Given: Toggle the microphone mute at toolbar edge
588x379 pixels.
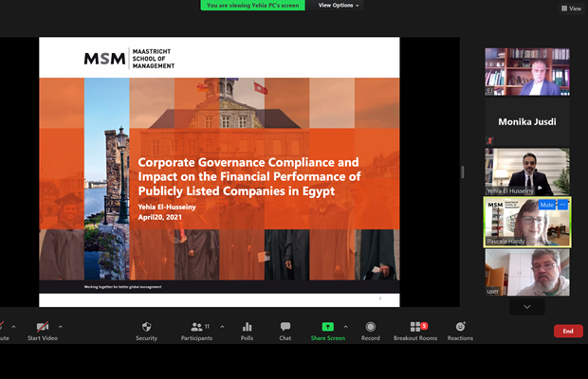Looking at the screenshot, I should [x=3, y=332].
